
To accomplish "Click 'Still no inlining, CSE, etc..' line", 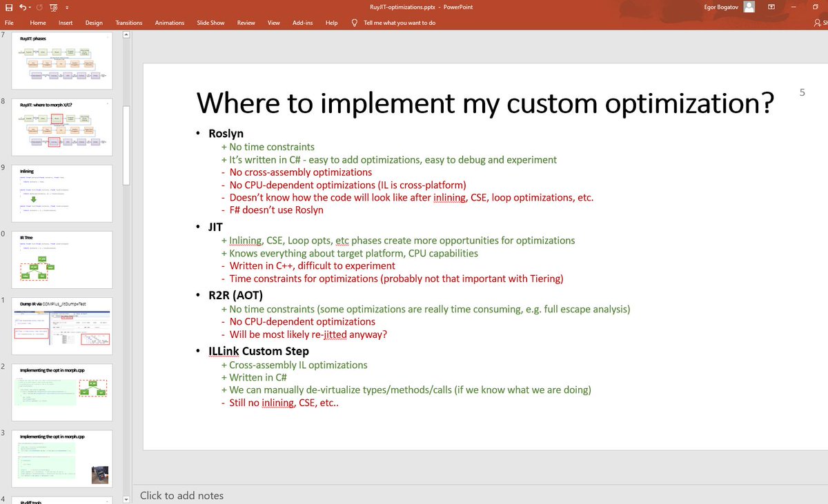I will pos(279,403).
